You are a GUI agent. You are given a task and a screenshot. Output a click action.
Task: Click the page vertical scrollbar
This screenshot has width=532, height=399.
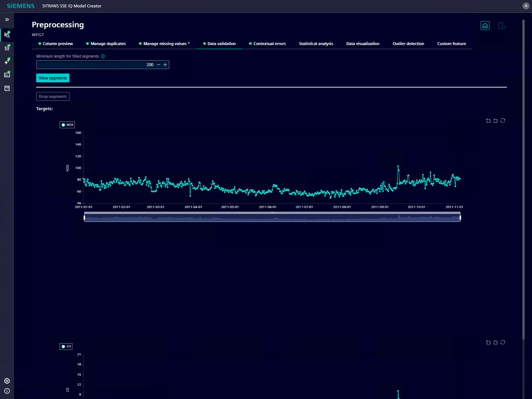(524, 180)
